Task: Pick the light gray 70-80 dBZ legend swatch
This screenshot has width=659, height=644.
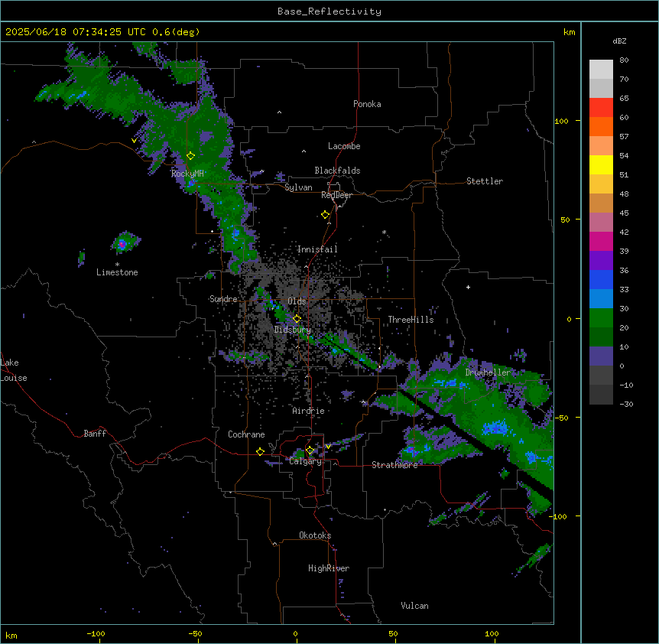Action: 601,70
